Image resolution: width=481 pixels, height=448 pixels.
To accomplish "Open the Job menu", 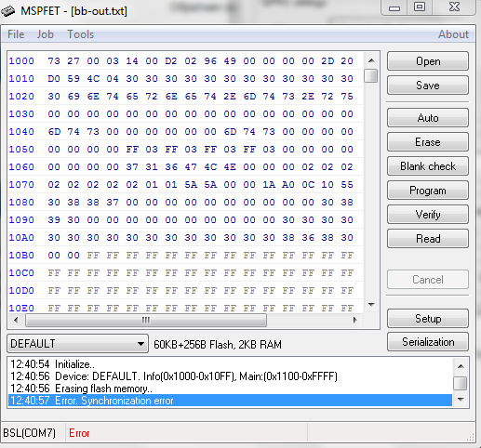I will pyautogui.click(x=46, y=34).
